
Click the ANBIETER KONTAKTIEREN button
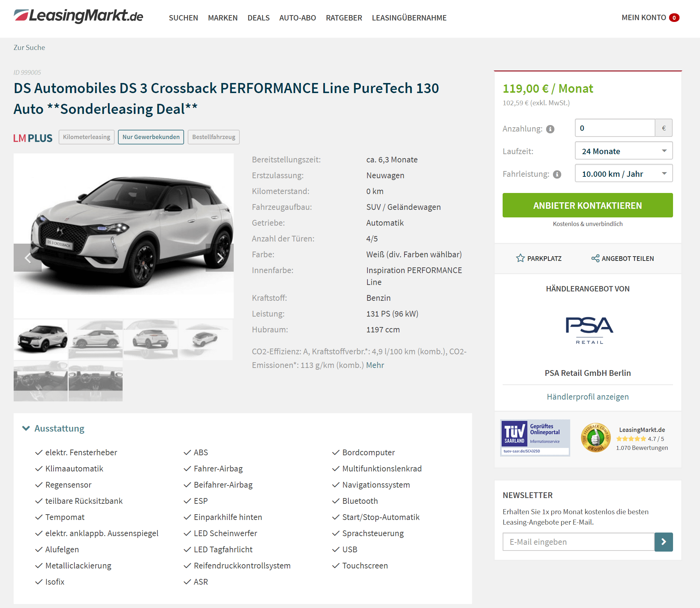coord(587,205)
